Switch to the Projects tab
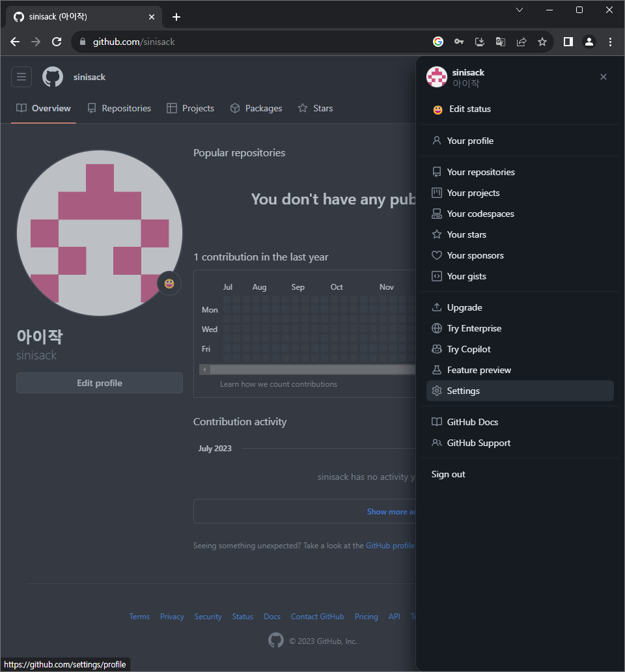625x672 pixels. (x=190, y=109)
